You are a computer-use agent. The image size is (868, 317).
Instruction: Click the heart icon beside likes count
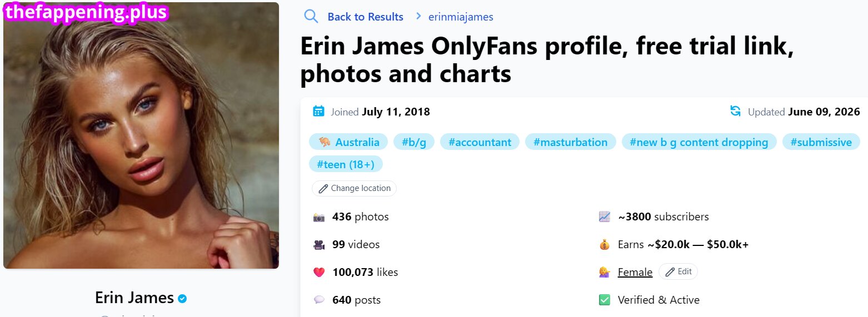tap(319, 273)
